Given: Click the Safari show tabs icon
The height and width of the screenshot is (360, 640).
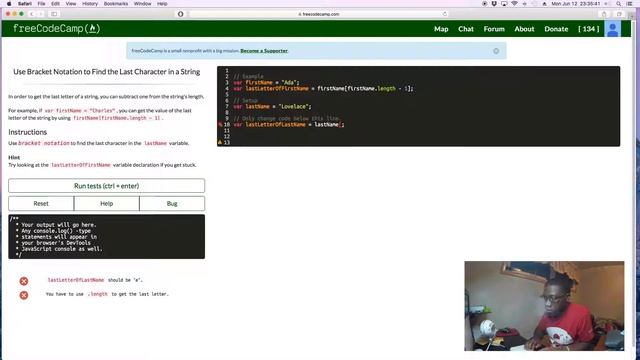Looking at the screenshot, I should pos(619,14).
